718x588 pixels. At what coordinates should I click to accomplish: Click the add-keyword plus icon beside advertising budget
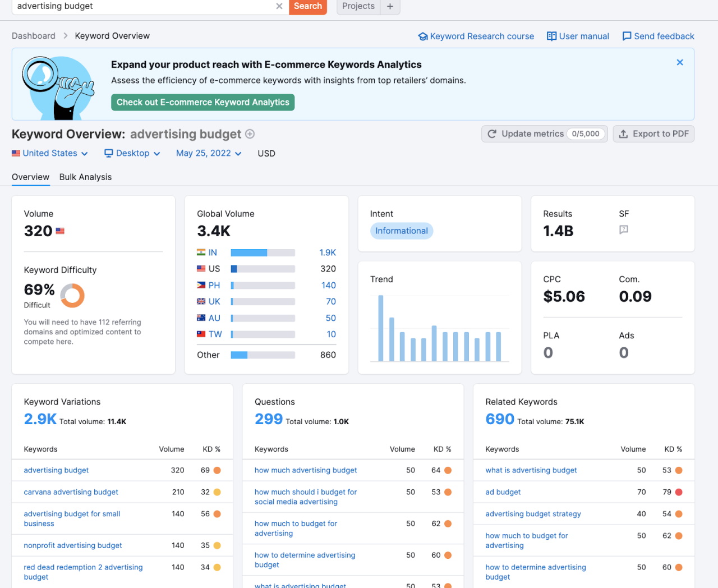[250, 134]
